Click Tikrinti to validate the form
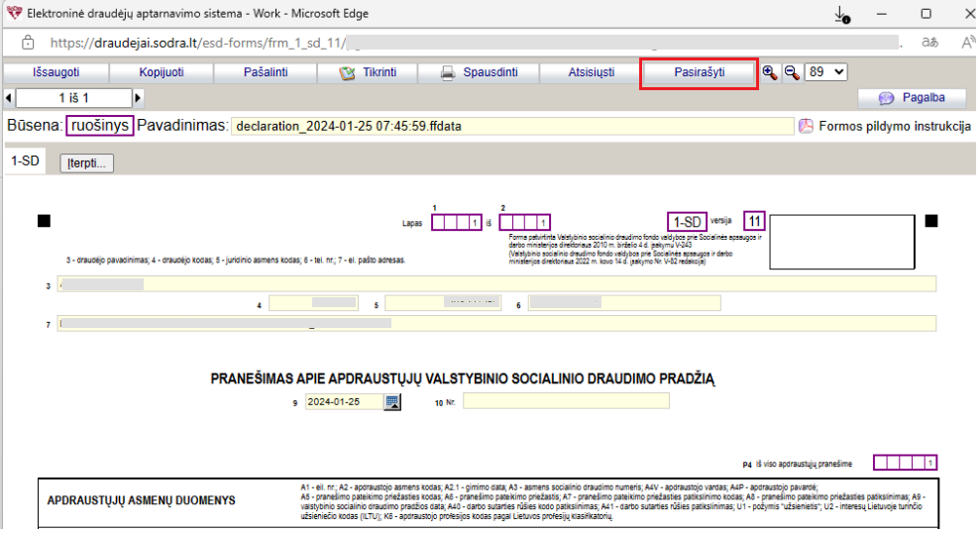 click(x=369, y=72)
